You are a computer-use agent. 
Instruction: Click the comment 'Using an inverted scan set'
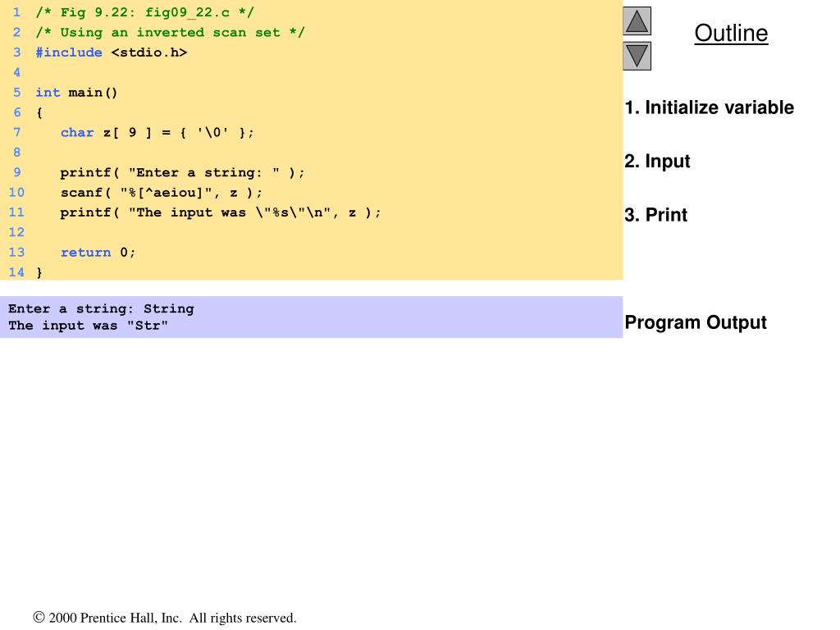[x=170, y=32]
